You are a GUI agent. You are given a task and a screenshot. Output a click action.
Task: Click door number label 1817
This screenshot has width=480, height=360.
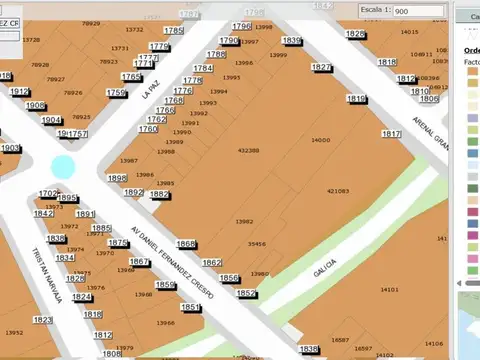point(391,134)
